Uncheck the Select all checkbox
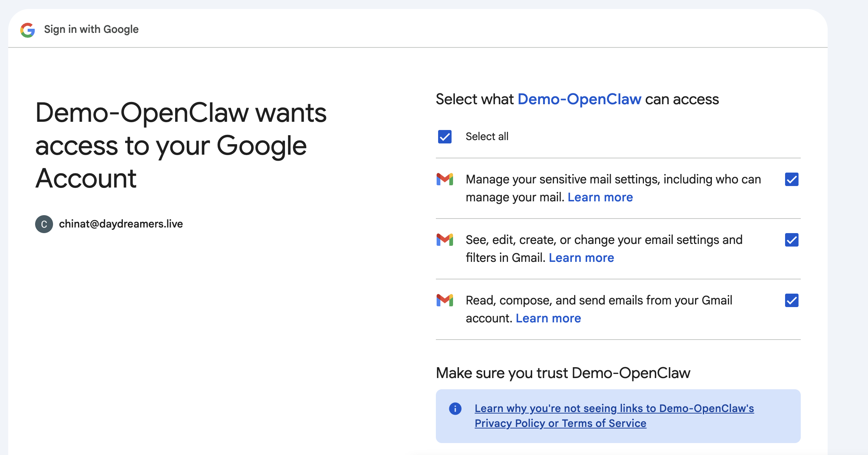This screenshot has width=868, height=455. pos(444,136)
